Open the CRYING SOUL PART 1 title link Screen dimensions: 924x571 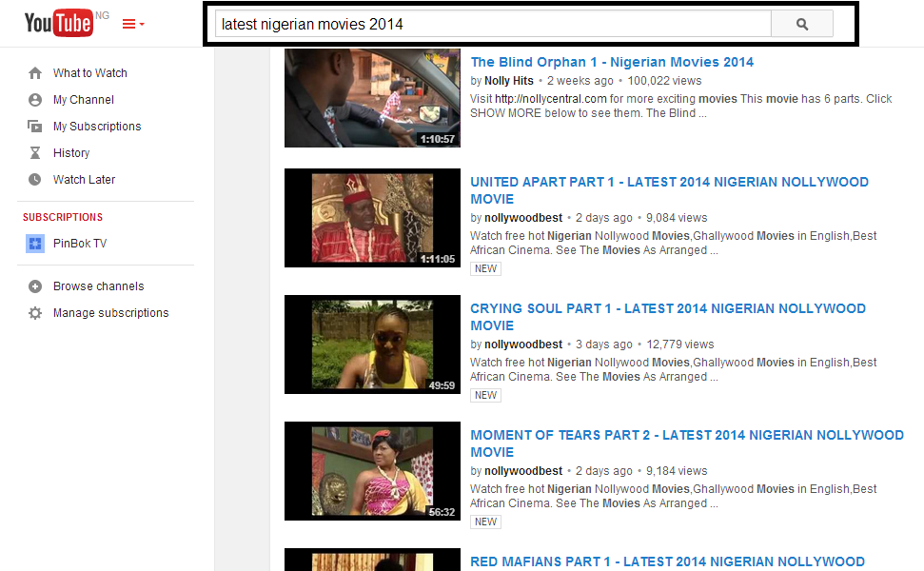[668, 317]
